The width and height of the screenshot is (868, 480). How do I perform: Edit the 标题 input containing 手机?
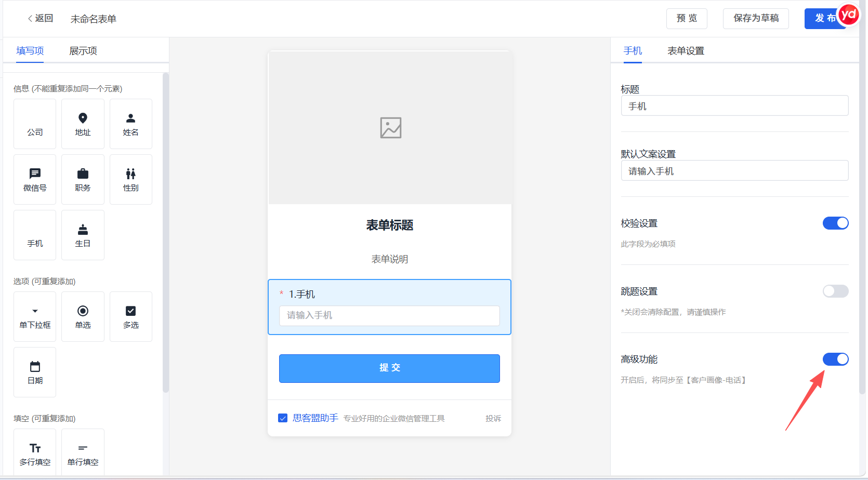(734, 105)
